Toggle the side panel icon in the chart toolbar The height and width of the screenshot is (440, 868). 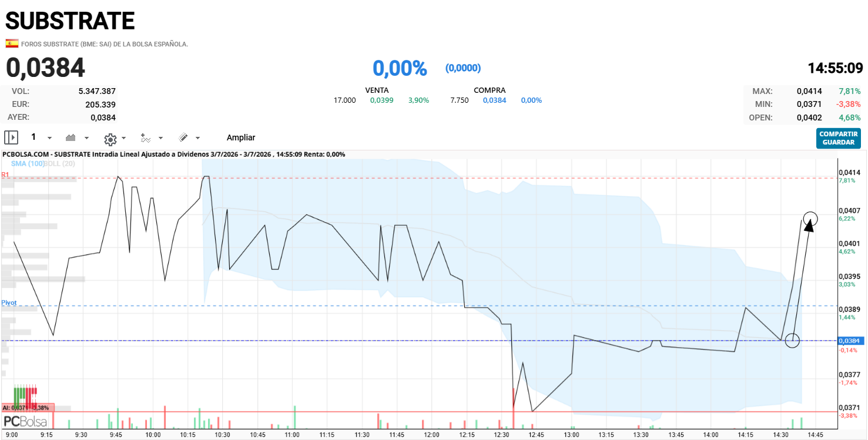11,137
